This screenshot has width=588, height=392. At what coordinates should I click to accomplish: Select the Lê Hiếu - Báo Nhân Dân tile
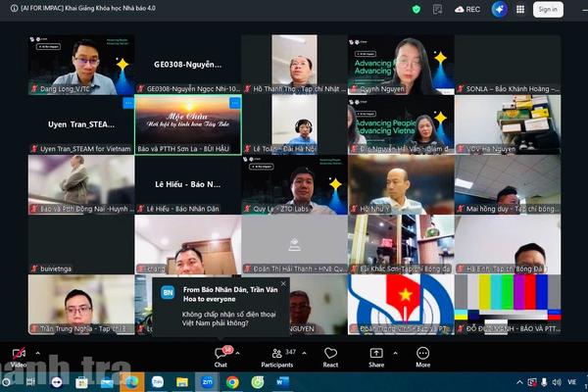[x=188, y=184]
